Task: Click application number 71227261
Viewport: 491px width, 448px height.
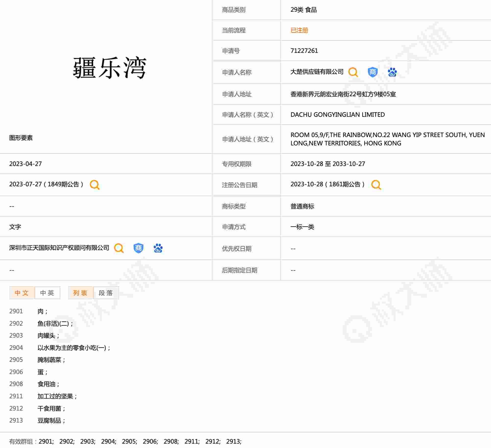Action: (304, 51)
